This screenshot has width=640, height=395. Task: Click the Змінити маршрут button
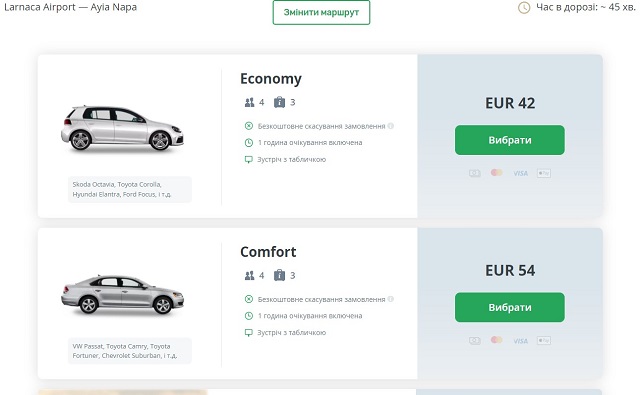coord(321,12)
